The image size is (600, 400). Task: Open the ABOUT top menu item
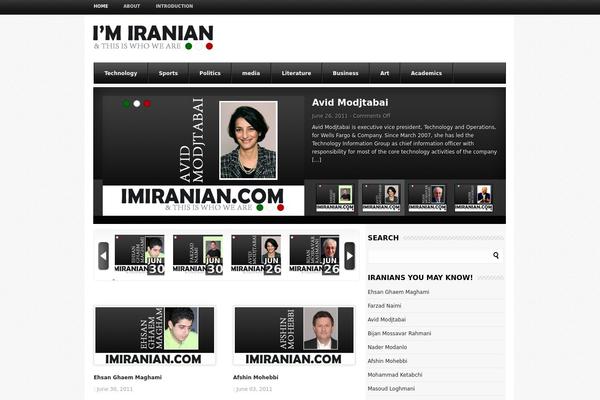click(132, 6)
